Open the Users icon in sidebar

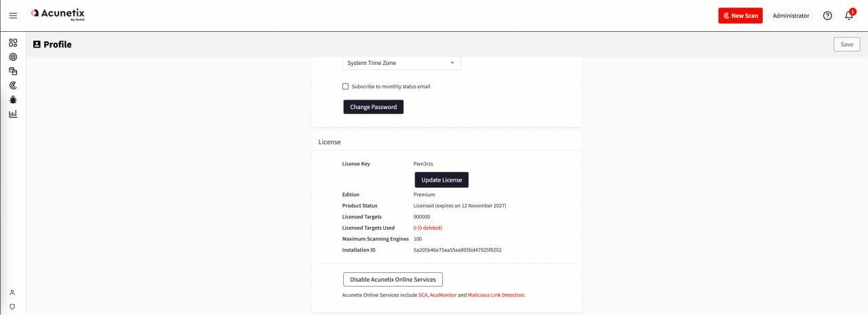pyautogui.click(x=12, y=293)
